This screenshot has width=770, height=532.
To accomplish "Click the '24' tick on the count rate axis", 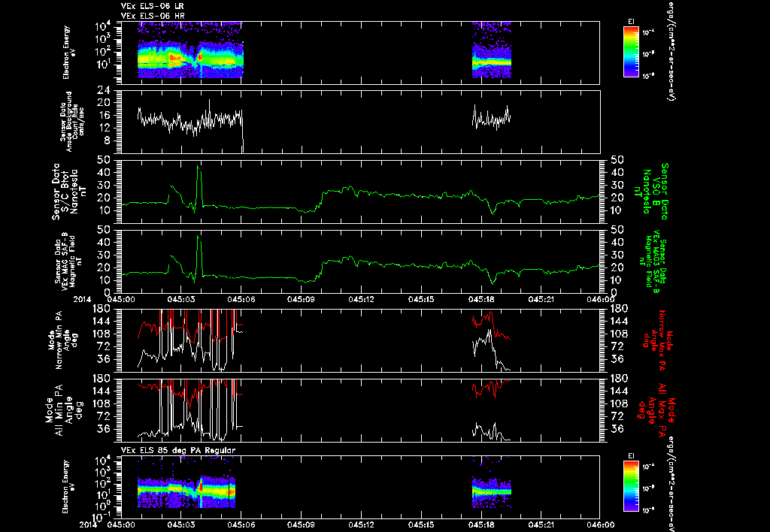I will [x=103, y=90].
